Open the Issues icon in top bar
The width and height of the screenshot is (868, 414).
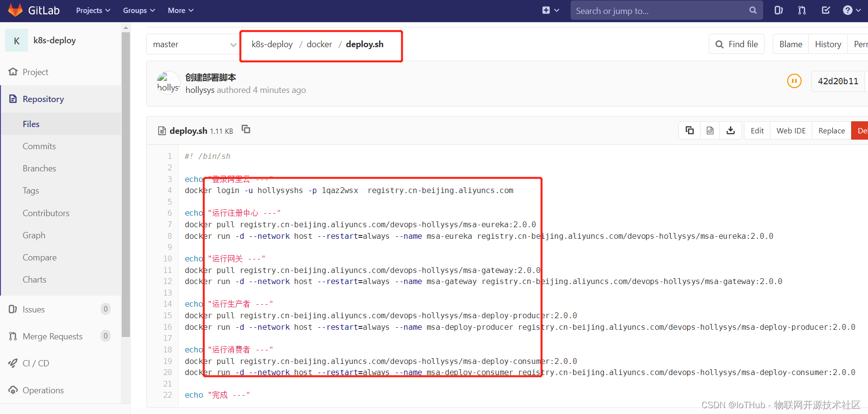779,10
